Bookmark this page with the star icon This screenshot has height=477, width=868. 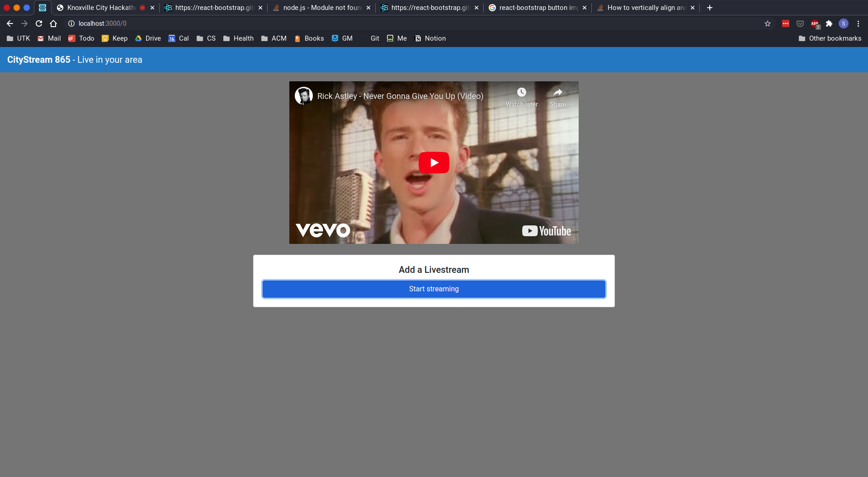[768, 23]
